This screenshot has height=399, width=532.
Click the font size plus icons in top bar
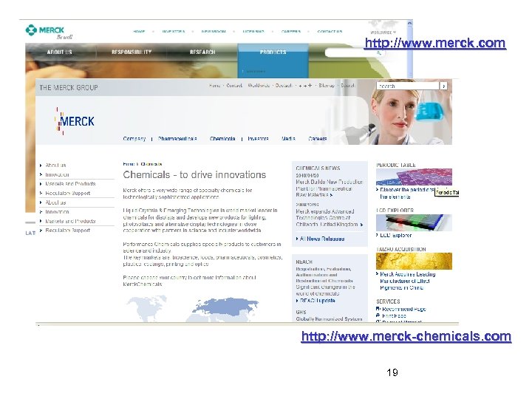click(305, 86)
